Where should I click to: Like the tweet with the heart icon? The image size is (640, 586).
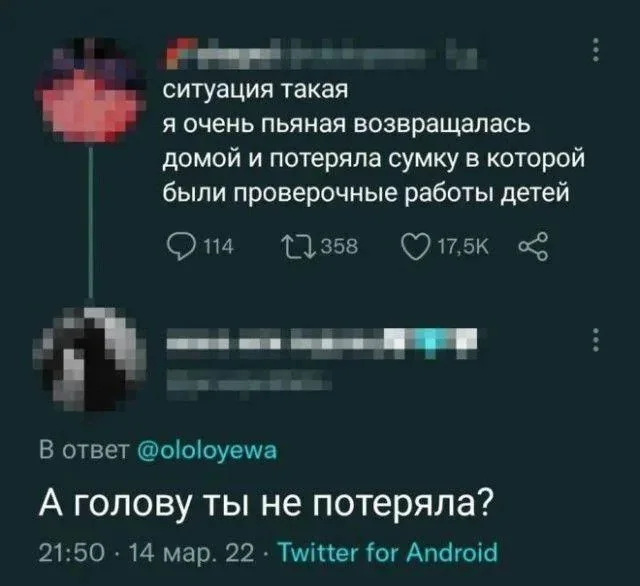pos(417,247)
